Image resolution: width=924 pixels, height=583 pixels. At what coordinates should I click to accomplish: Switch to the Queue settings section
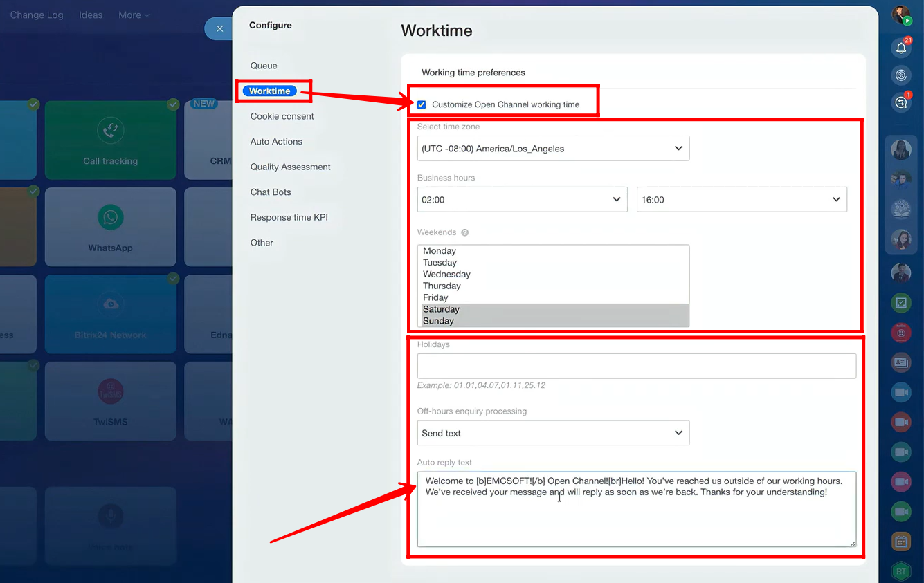click(x=264, y=66)
